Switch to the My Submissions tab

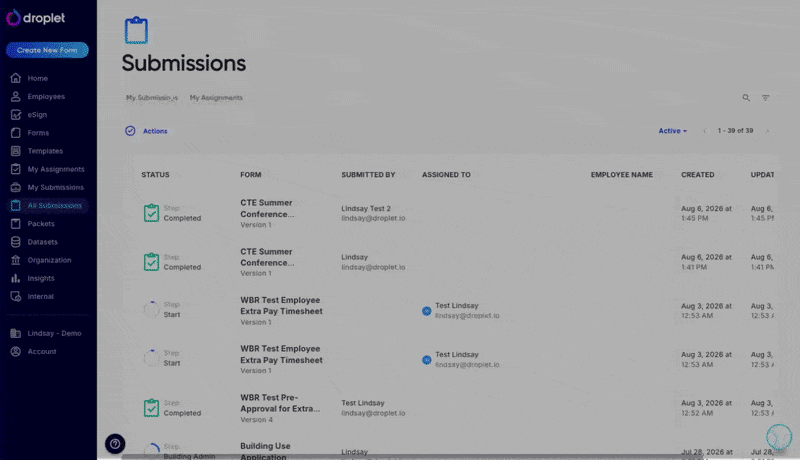[152, 98]
